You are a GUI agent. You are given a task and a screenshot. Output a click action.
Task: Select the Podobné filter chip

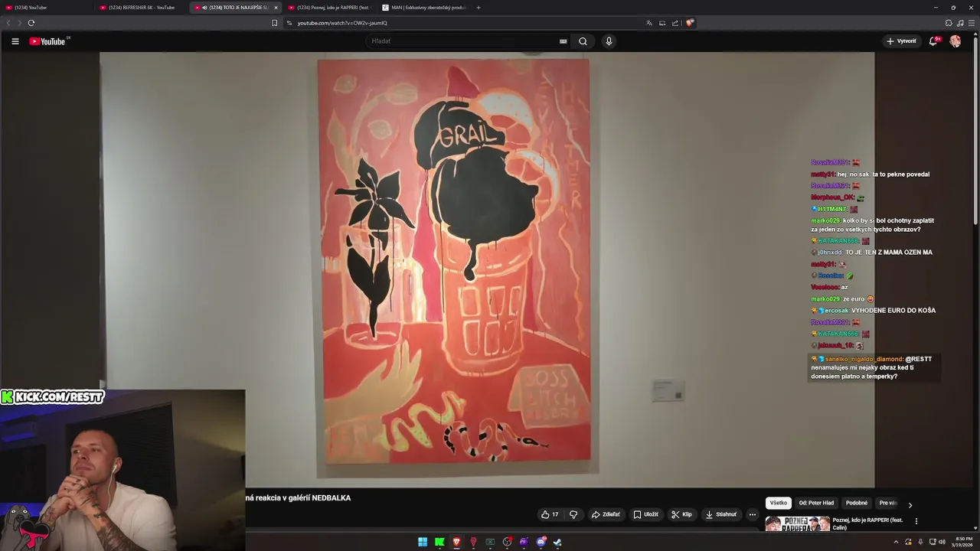tap(857, 503)
